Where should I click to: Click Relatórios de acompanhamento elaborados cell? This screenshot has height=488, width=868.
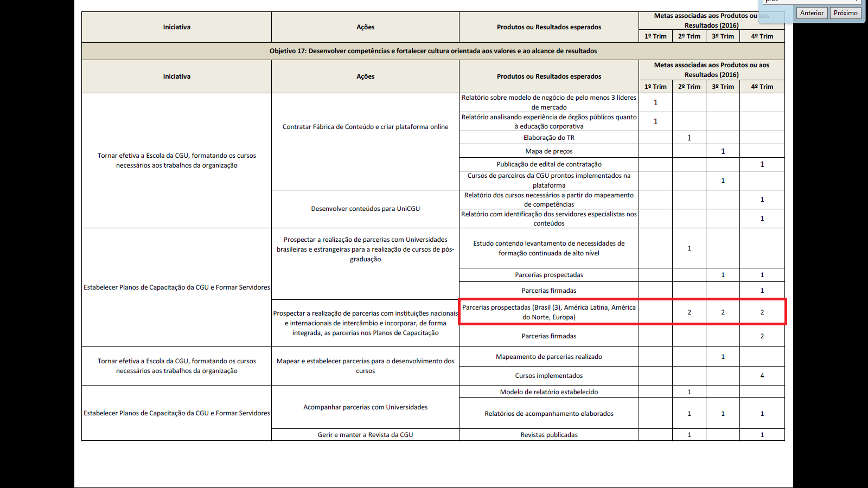tap(548, 414)
